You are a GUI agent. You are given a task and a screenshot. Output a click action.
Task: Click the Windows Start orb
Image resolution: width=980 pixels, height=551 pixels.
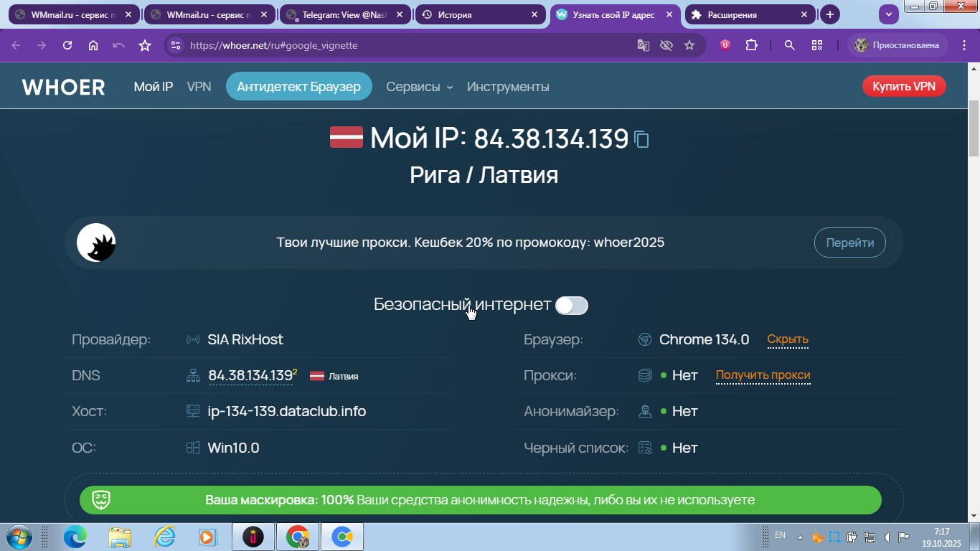point(18,537)
